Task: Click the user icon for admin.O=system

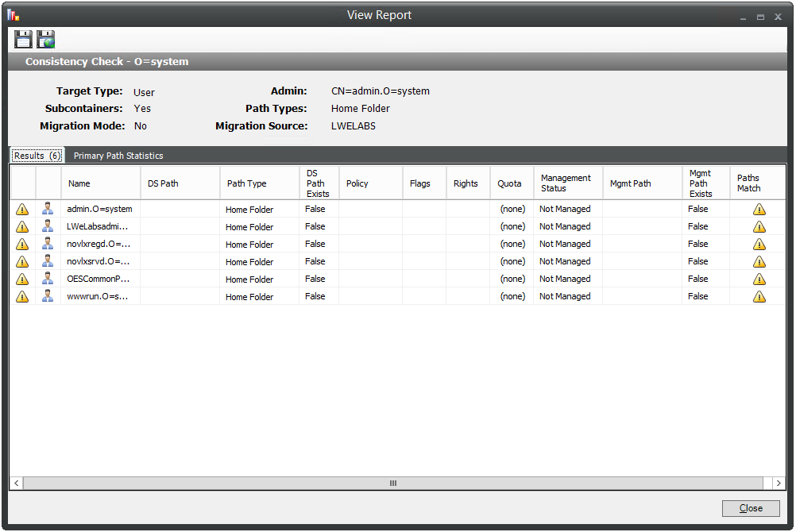Action: pos(48,209)
